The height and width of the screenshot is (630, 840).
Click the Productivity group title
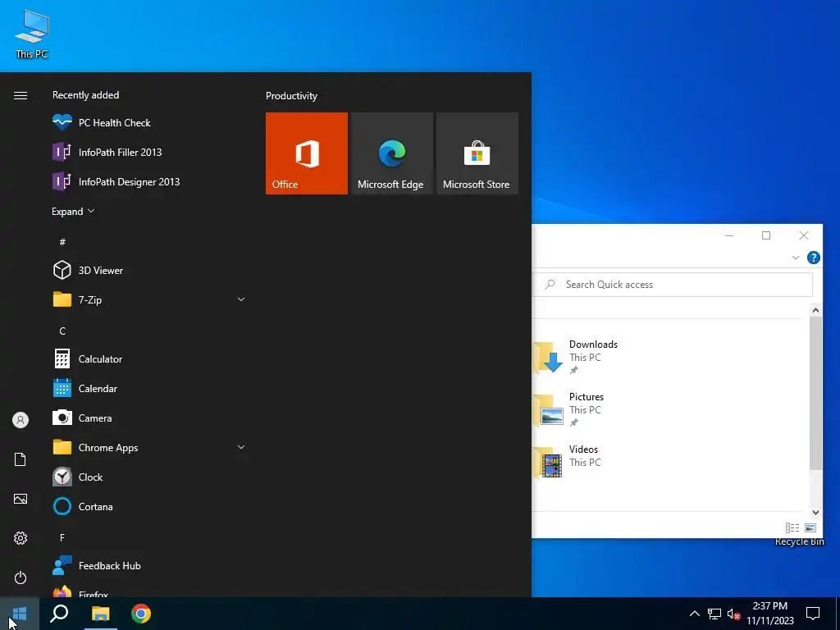click(x=291, y=96)
